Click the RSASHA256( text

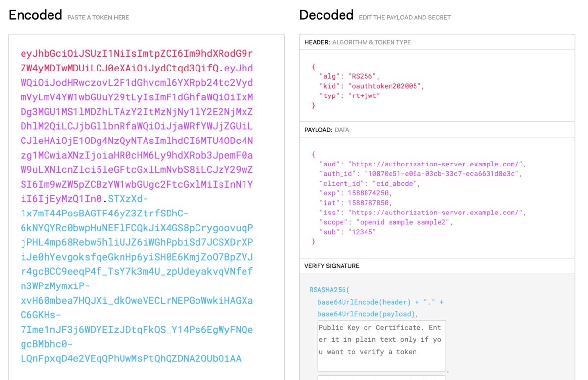pyautogui.click(x=330, y=290)
